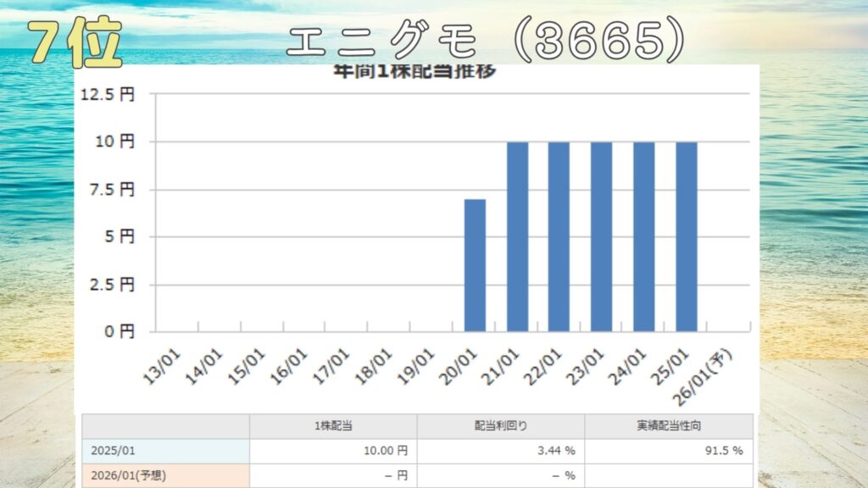Click the 23/01 bar in the chart
This screenshot has height=488, width=868.
tap(601, 236)
